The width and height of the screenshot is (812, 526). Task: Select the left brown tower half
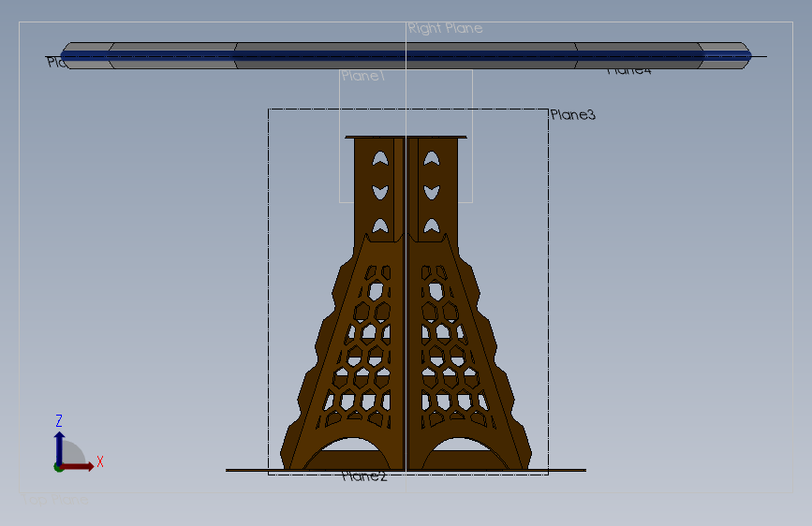[x=343, y=303]
